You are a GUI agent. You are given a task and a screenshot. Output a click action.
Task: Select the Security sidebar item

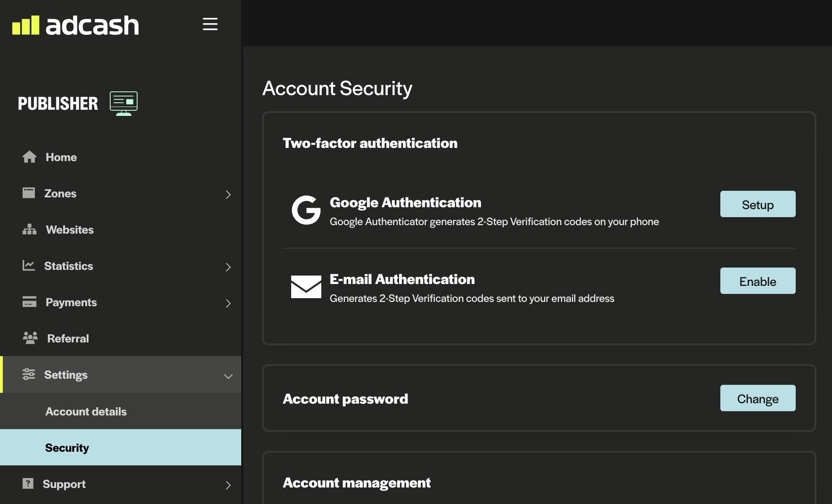pyautogui.click(x=67, y=448)
